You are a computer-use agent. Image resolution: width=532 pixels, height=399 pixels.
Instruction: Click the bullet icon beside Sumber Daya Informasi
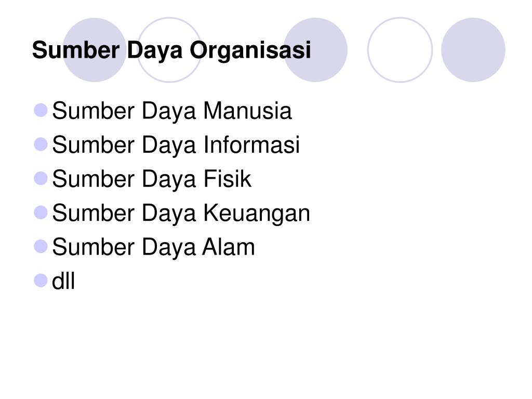[x=41, y=144]
